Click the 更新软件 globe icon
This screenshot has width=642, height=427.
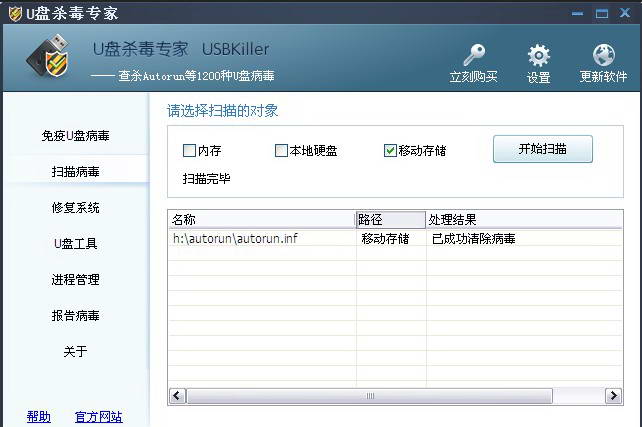click(603, 55)
